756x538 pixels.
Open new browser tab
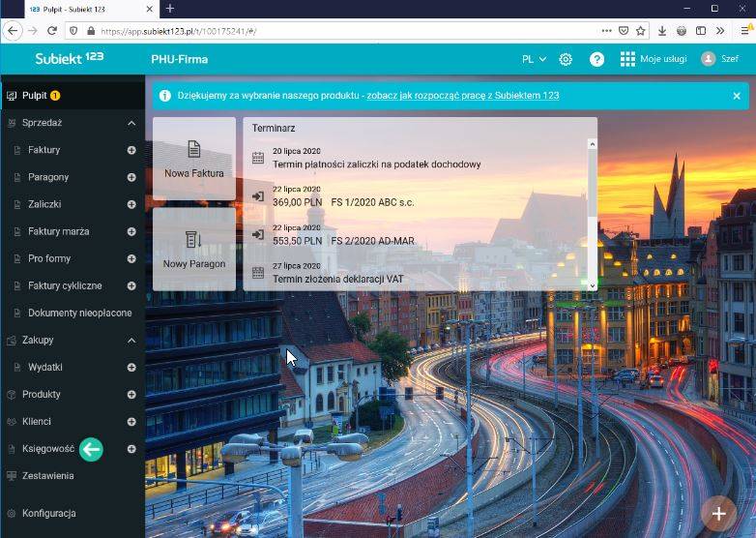pos(170,9)
